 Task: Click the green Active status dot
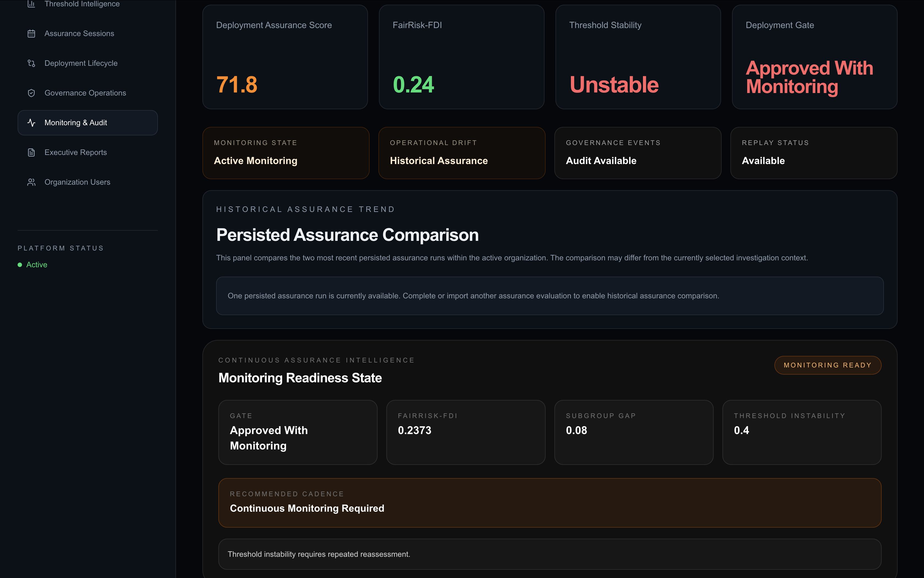[x=20, y=265]
